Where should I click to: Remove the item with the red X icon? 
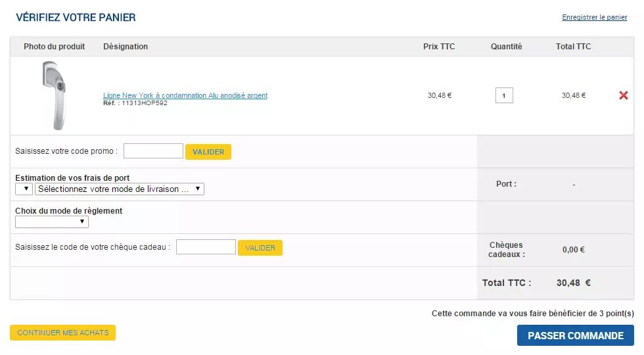pyautogui.click(x=623, y=95)
